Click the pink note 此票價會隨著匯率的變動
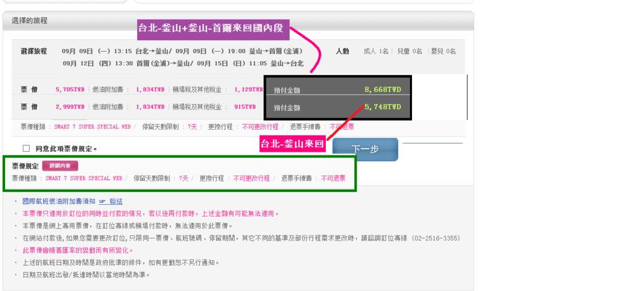The height and width of the screenshot is (291, 644). (77, 250)
